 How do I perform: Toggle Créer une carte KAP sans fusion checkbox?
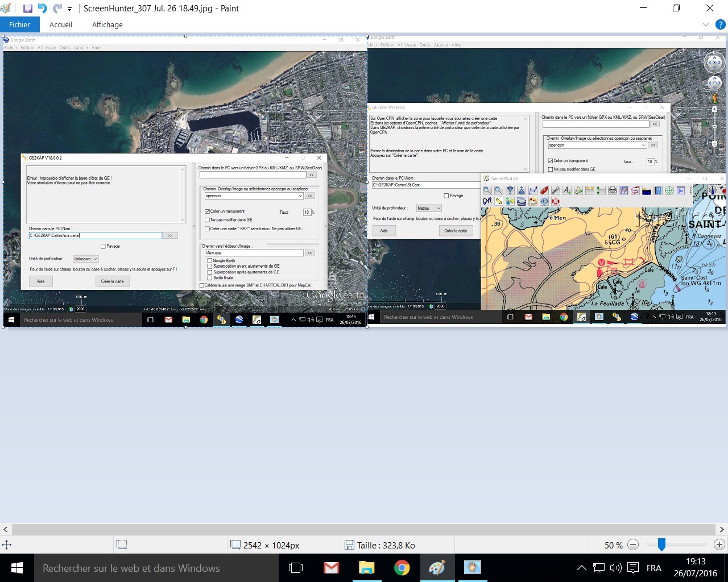[208, 228]
